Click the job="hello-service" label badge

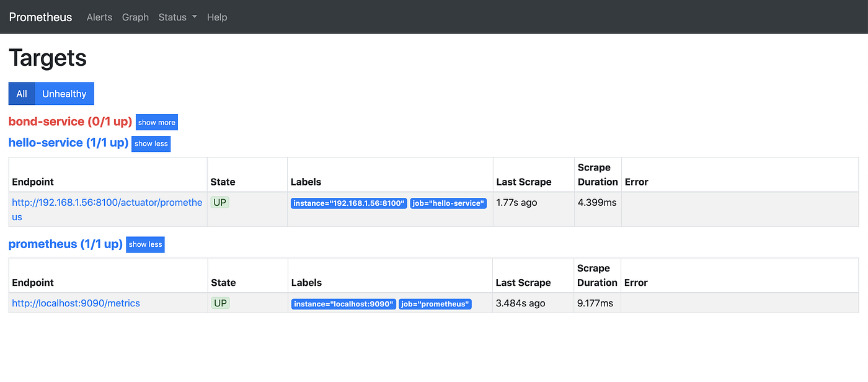point(448,203)
